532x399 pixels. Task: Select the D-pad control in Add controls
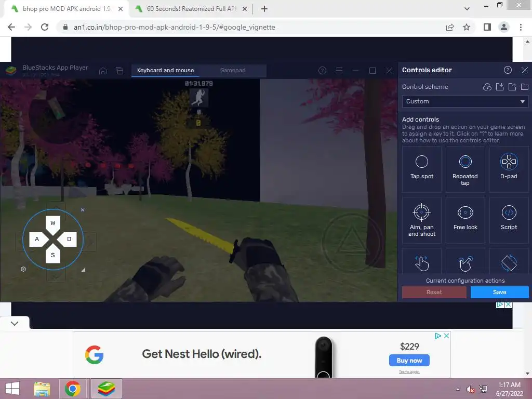pyautogui.click(x=509, y=169)
